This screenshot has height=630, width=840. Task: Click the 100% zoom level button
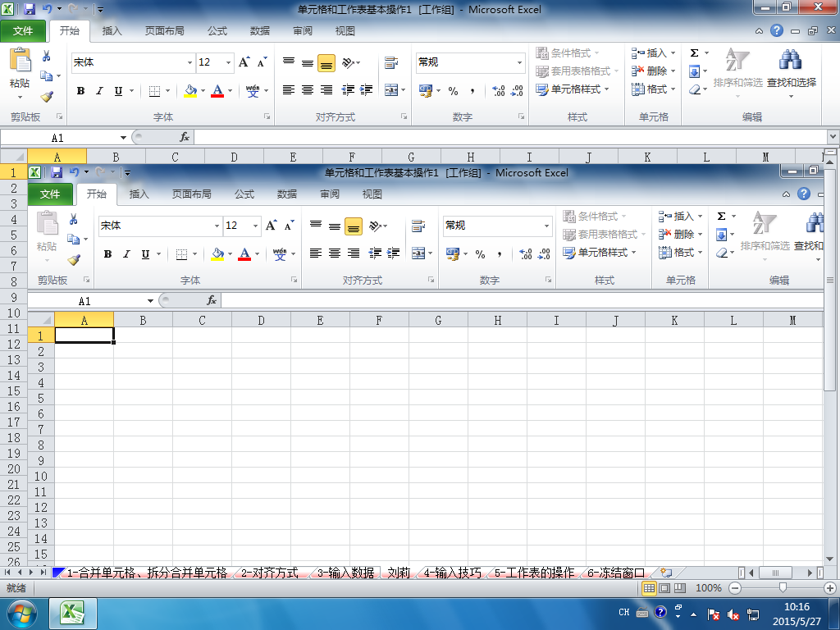point(708,588)
